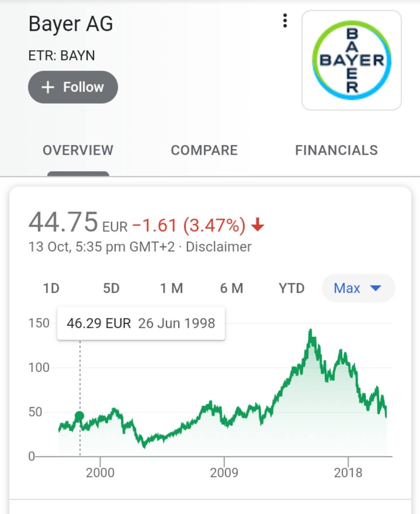Viewport: 420px width, 514px height.
Task: Choose the 5D chart range
Action: [112, 288]
